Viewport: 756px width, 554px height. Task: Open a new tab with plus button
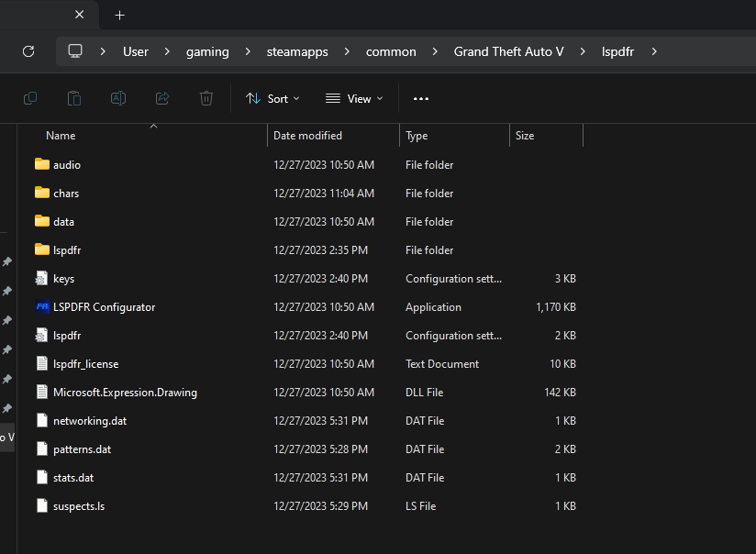[x=119, y=16]
